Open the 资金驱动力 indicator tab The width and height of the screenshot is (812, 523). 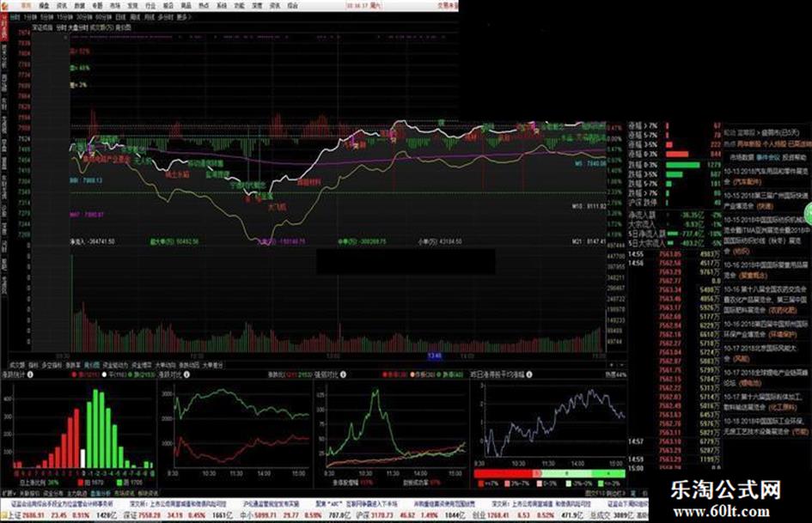point(115,365)
